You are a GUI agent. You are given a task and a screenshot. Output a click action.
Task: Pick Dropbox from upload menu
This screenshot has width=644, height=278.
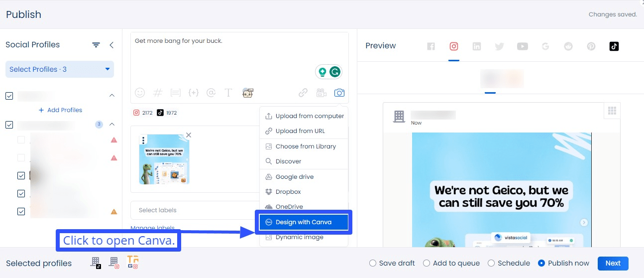coord(304,192)
